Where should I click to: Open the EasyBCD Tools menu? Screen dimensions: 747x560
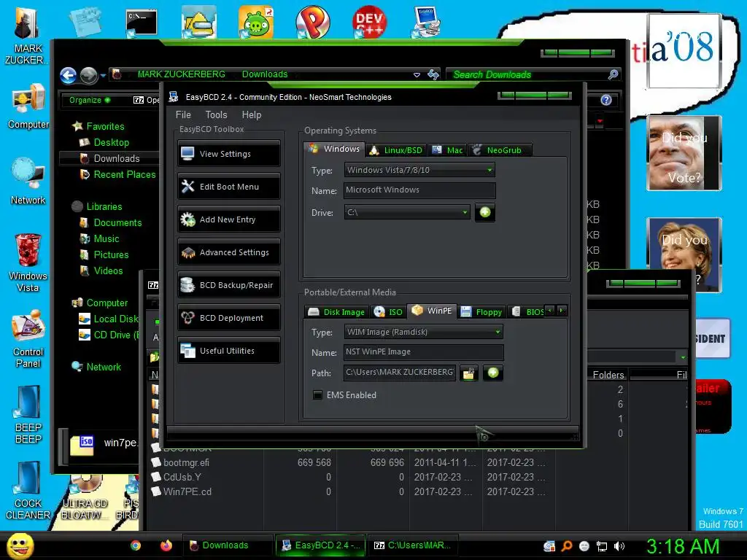coord(216,114)
